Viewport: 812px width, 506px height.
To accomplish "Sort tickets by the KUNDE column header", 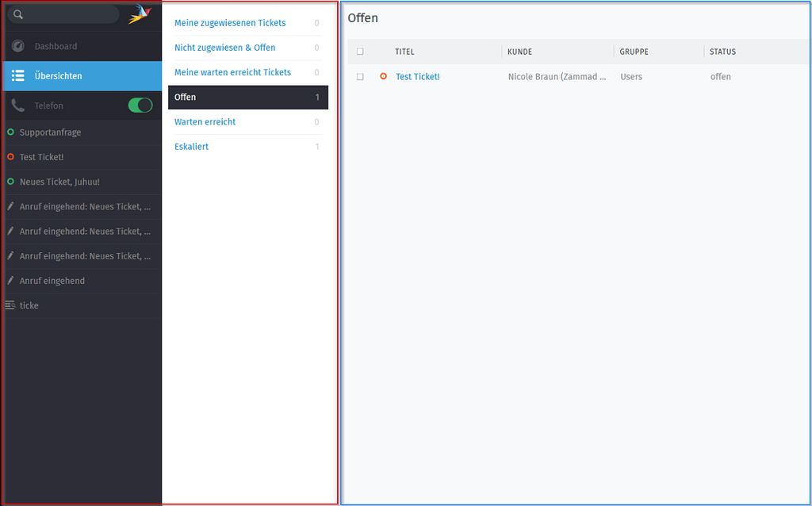I will (x=519, y=51).
